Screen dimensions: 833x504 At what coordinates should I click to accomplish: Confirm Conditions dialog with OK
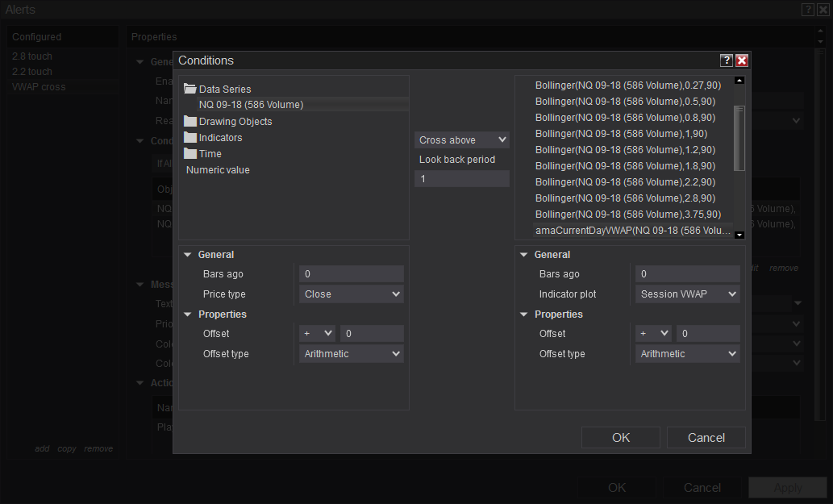click(620, 438)
